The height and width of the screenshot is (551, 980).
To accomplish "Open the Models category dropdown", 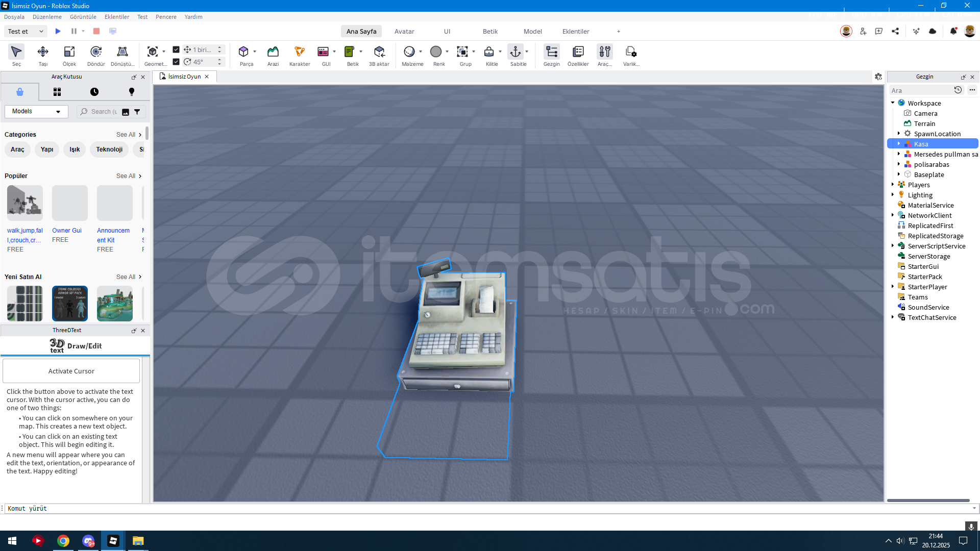I will point(36,111).
